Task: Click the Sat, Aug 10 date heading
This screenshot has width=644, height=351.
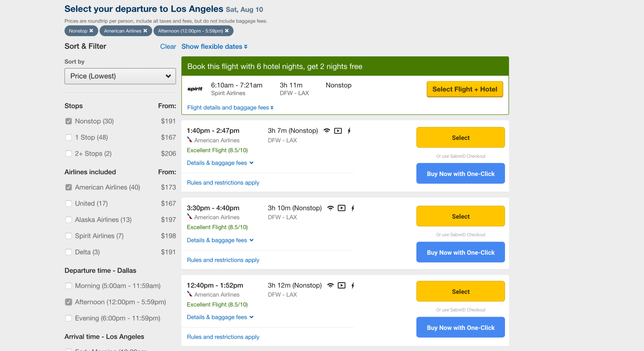Action: coord(244,10)
